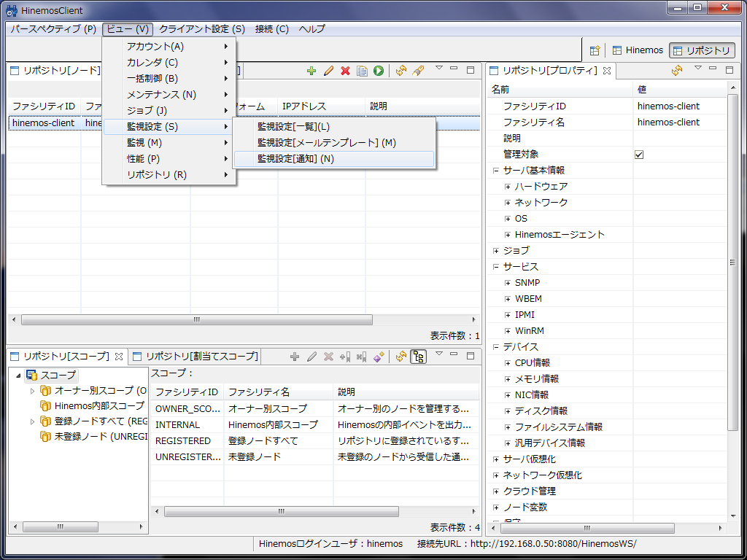Viewport: 747px width, 560px height.
Task: Click the grey X icon in scope toolbar
Action: click(x=328, y=356)
